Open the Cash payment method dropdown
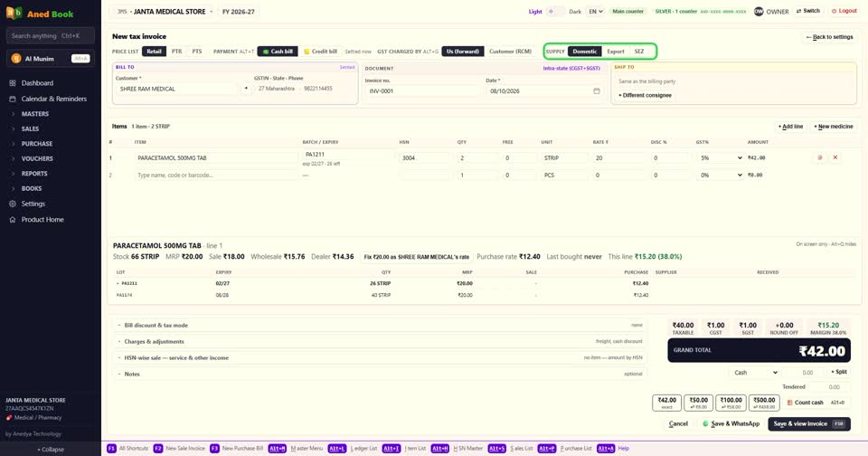Screen dimensions: 868x456 point(755,373)
